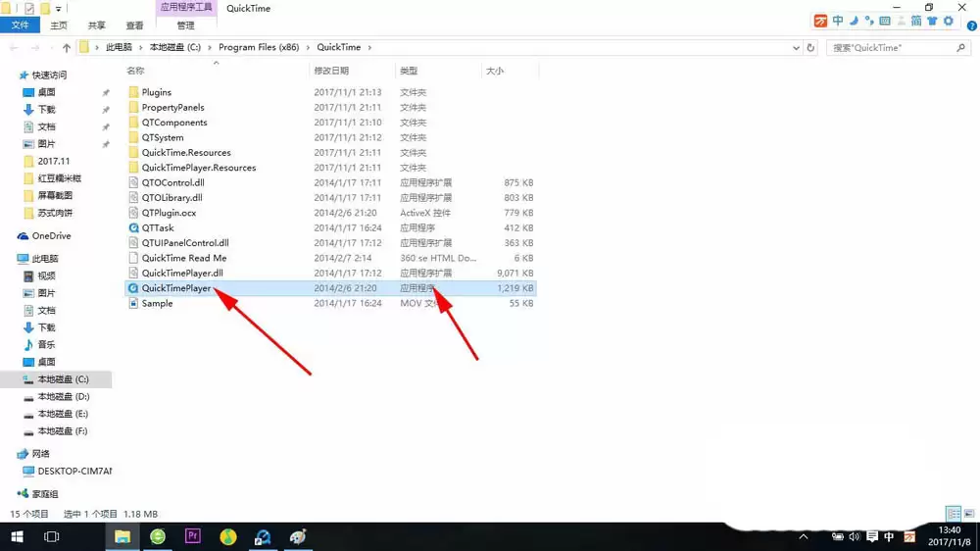Select QuickTimePlayer.Resources folder name
The image size is (980, 551).
click(199, 168)
